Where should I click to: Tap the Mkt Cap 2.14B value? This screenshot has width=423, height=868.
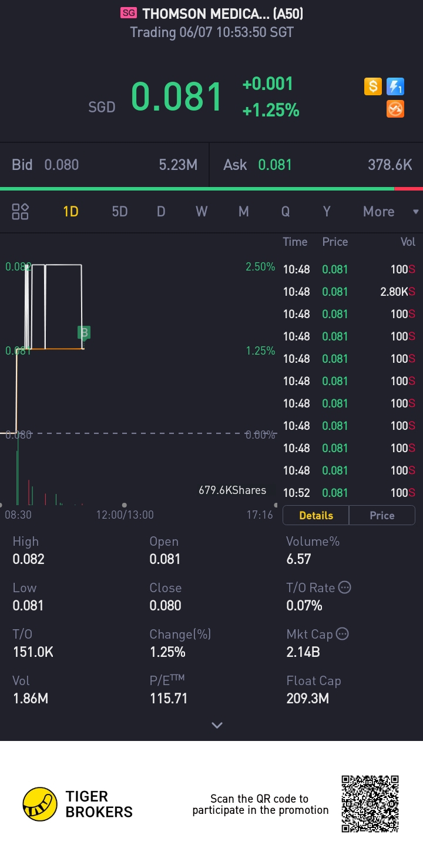(x=303, y=652)
